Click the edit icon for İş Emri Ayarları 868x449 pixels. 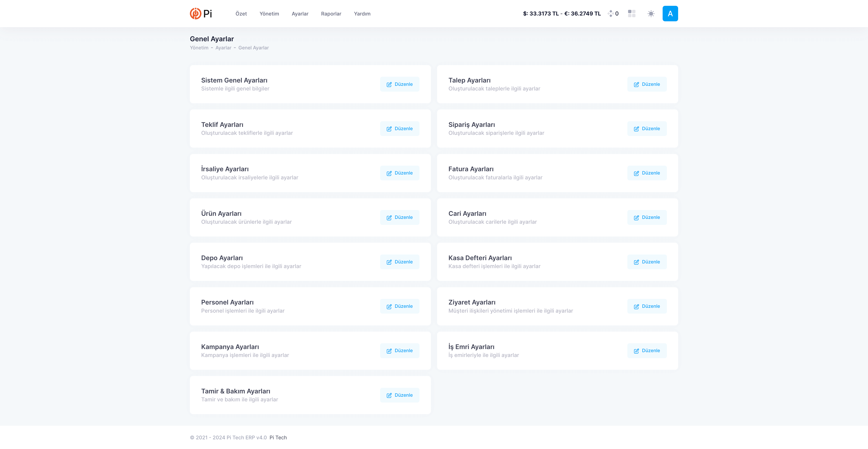tap(636, 351)
